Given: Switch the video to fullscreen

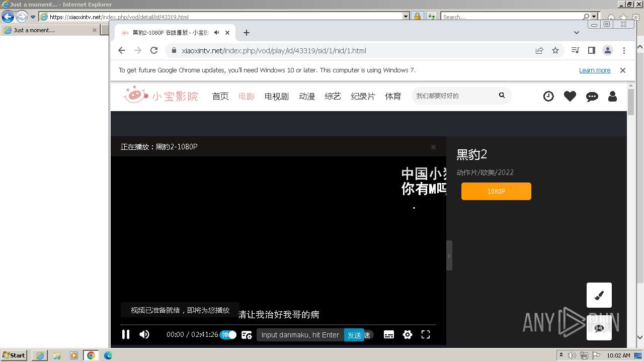Looking at the screenshot, I should (426, 335).
